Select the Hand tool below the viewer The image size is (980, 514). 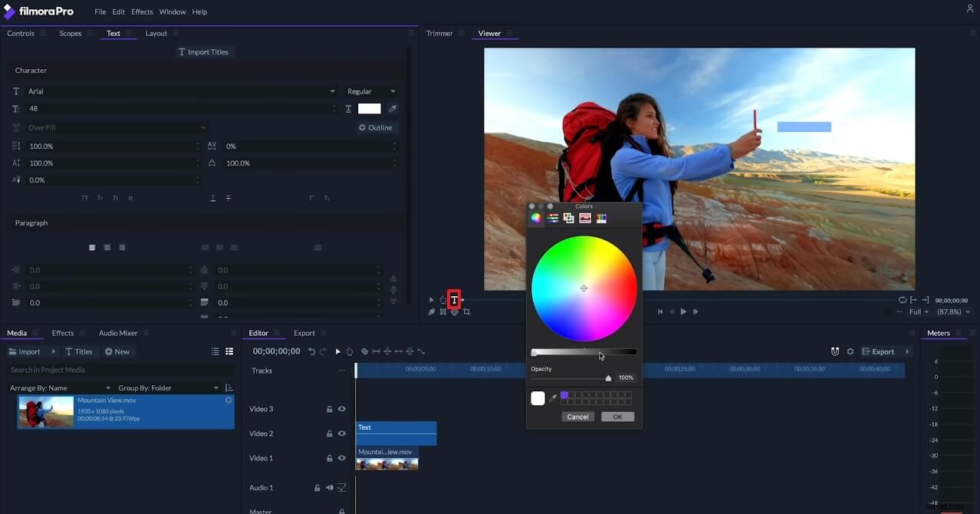(442, 299)
